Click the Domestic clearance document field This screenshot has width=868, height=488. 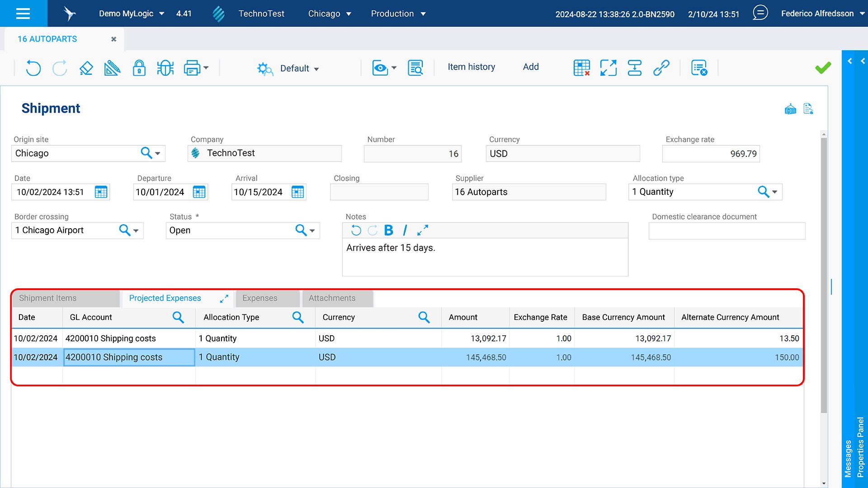pos(726,231)
